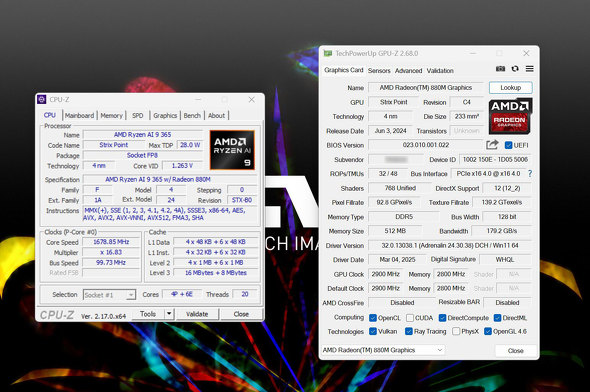Toggle the PhysX checkbox

coord(456,331)
